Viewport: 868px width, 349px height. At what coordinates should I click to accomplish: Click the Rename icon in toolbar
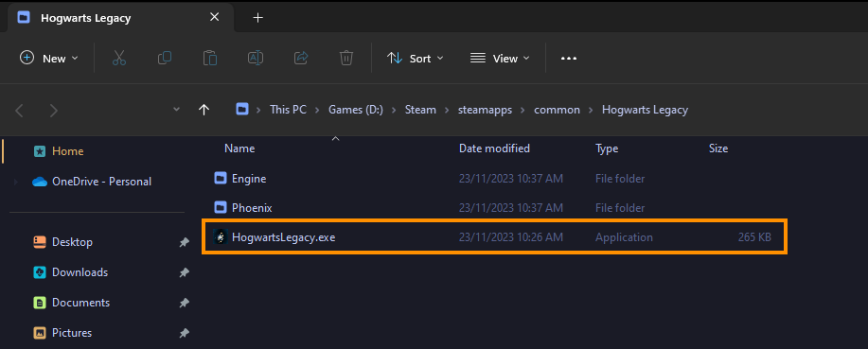point(256,58)
